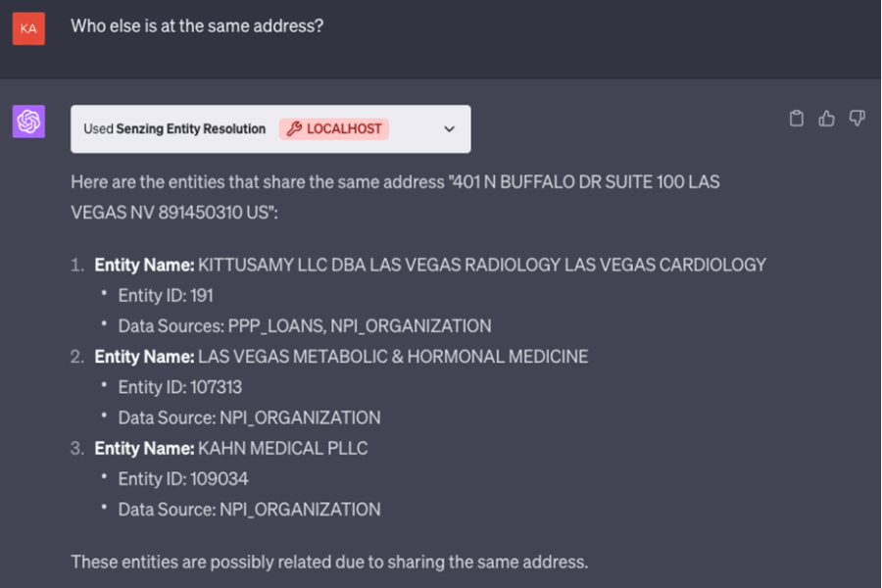Click the KA user avatar
The width and height of the screenshot is (882, 588).
[28, 28]
